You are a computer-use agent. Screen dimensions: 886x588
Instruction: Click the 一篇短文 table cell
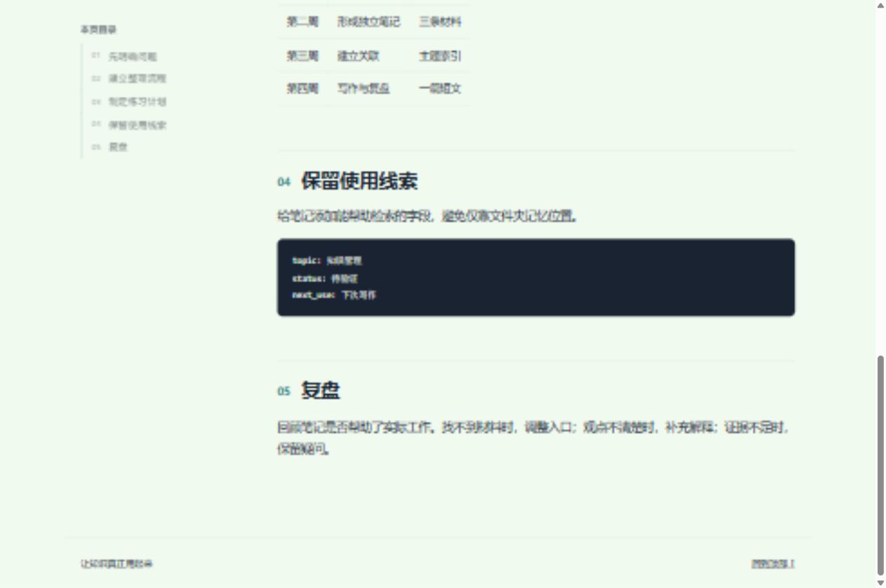tap(440, 89)
